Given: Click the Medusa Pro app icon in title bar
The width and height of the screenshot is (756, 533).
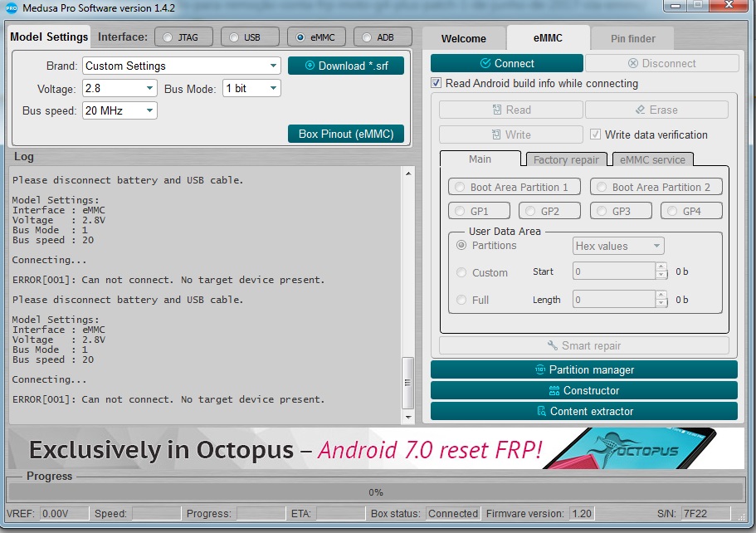Looking at the screenshot, I should coord(11,8).
